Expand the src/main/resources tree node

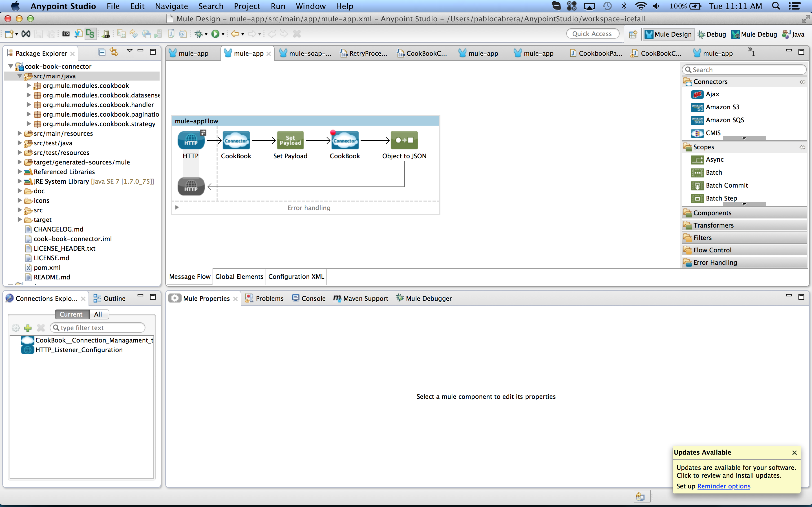pos(19,133)
